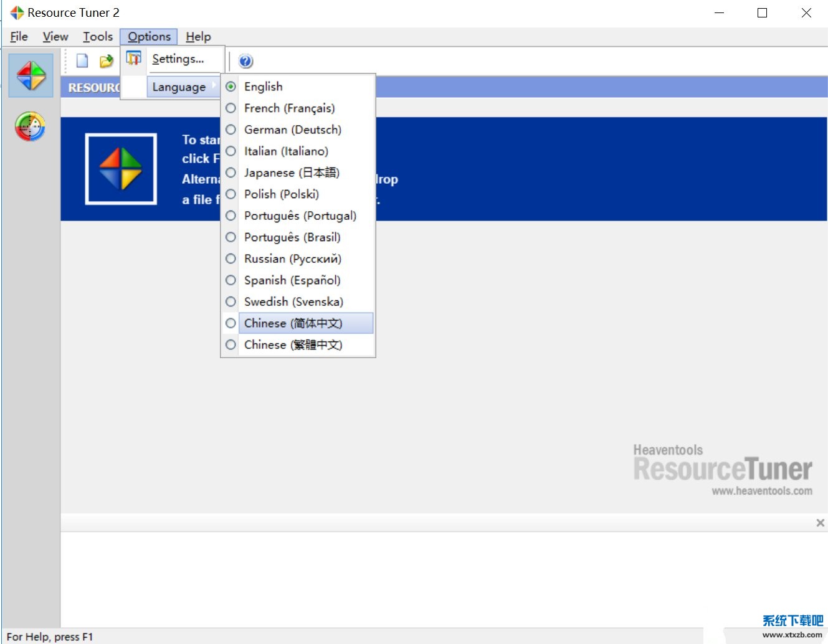Image resolution: width=828 pixels, height=644 pixels.
Task: Select Japanese language option
Action: coord(291,173)
